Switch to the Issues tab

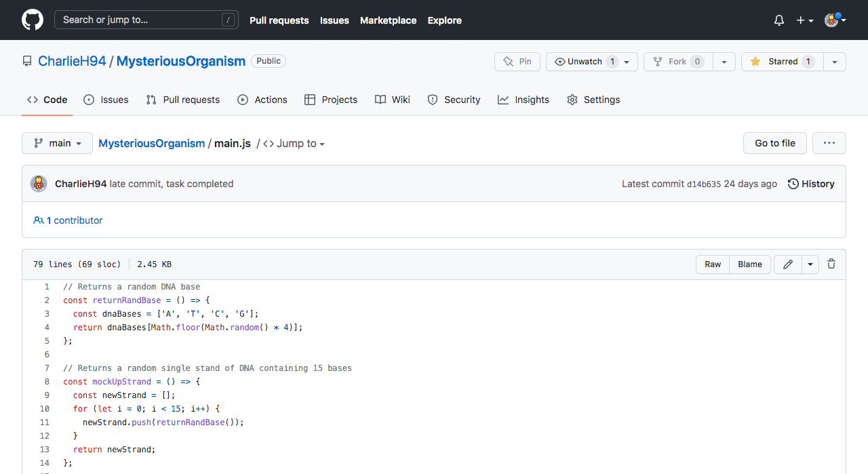click(106, 100)
